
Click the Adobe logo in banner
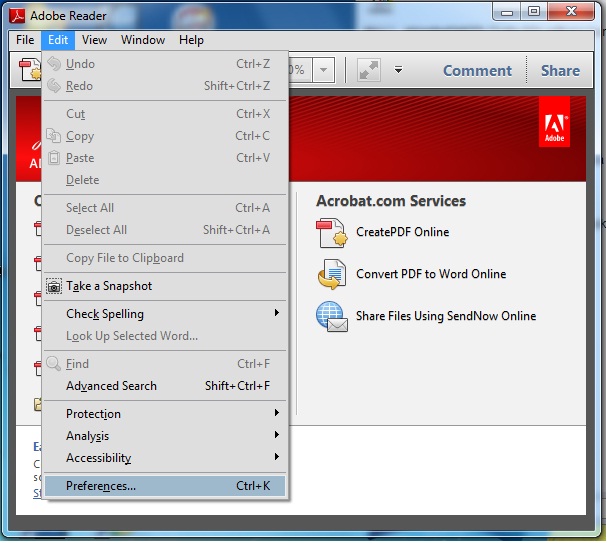[x=554, y=124]
